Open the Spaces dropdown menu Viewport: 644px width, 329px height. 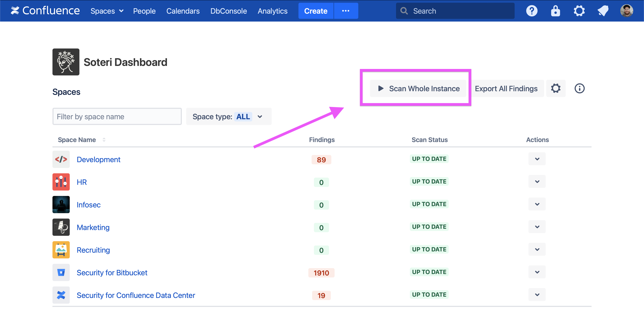[x=107, y=11]
